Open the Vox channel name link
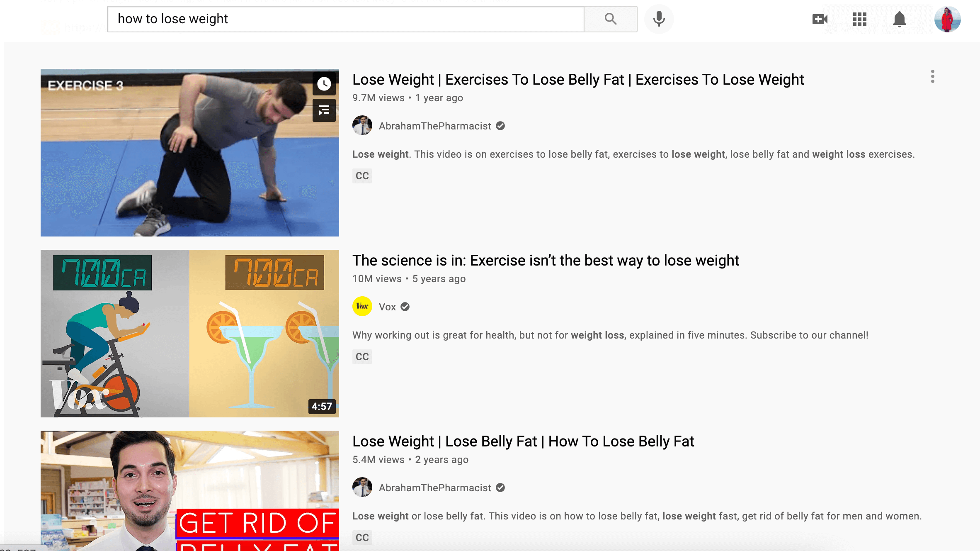 click(x=387, y=307)
